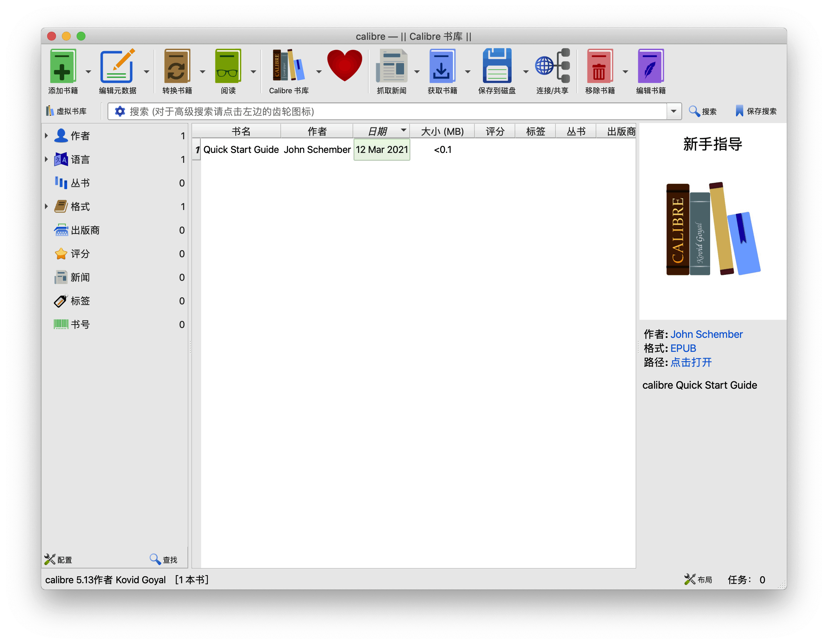
Task: Open dropdown arrow next to Calibre 书库
Action: 319,71
